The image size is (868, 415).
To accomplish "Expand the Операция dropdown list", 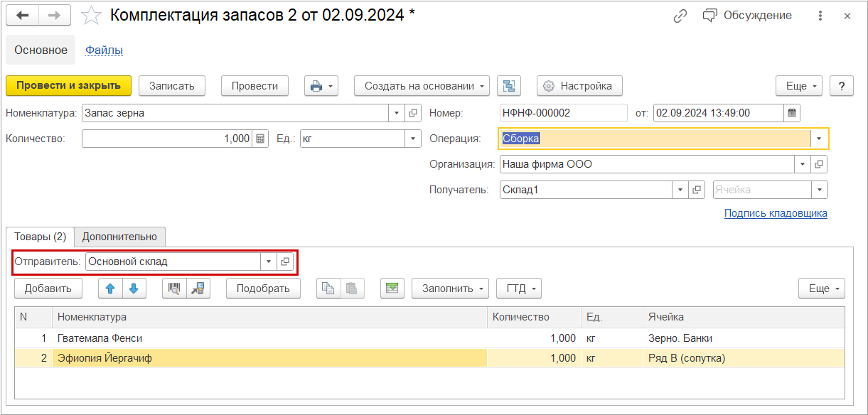I will [820, 139].
